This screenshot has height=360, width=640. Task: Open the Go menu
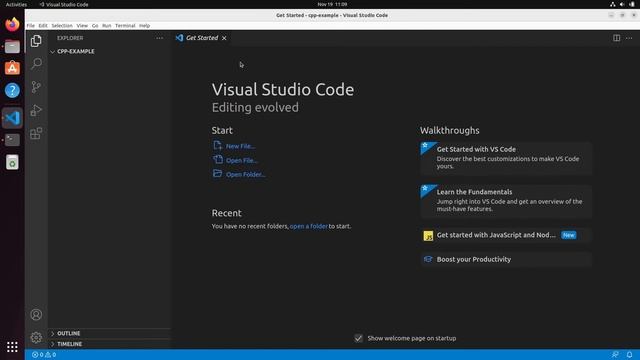[95, 26]
